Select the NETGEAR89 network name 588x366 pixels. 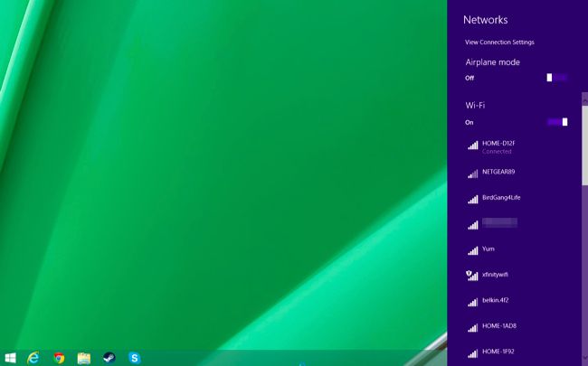(x=498, y=172)
